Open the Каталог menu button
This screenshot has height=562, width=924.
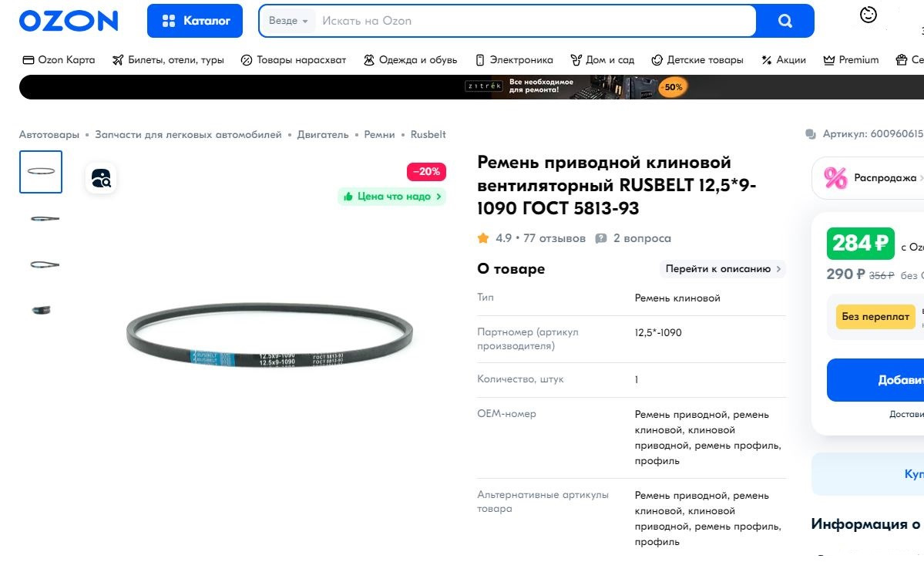pyautogui.click(x=195, y=21)
